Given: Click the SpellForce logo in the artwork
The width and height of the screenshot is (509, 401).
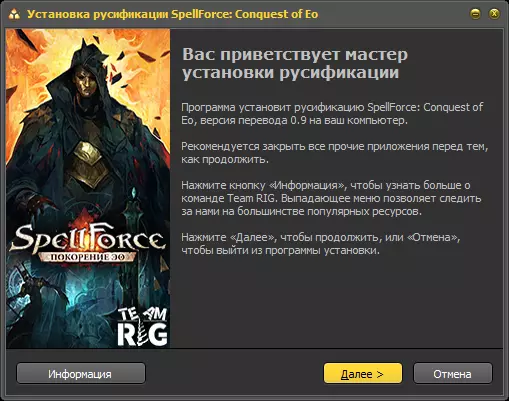Looking at the screenshot, I should (x=87, y=238).
